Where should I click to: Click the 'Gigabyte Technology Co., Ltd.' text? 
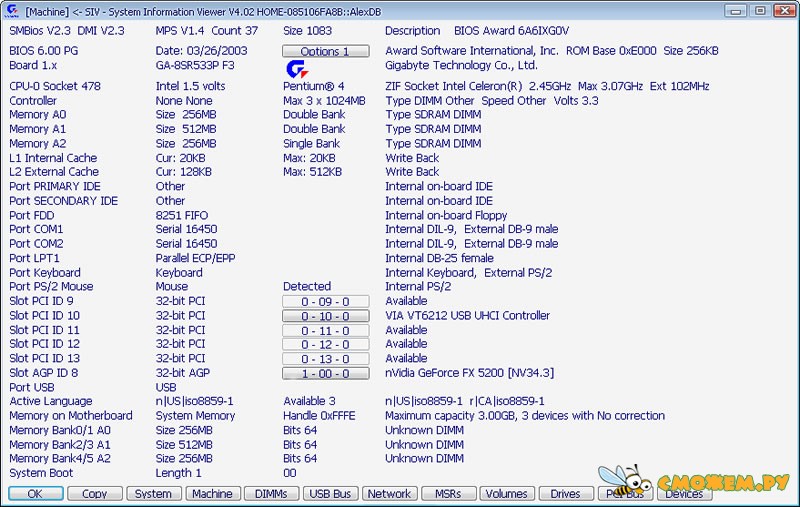(x=461, y=65)
